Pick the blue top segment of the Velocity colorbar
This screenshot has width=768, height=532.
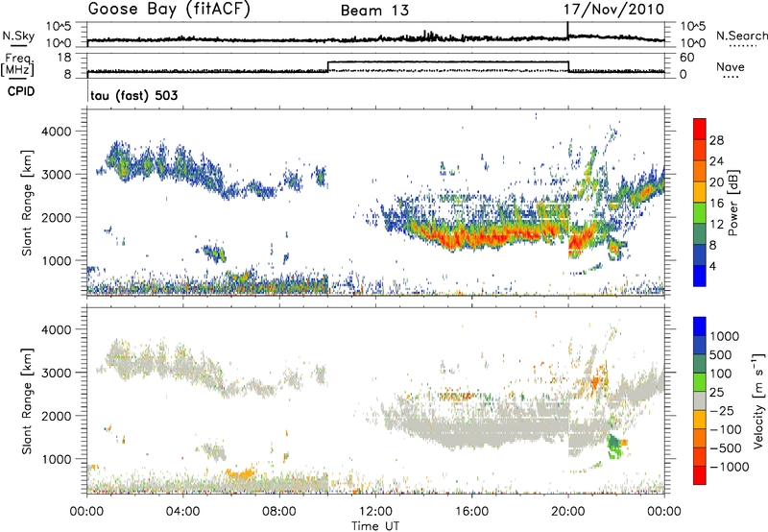point(700,326)
